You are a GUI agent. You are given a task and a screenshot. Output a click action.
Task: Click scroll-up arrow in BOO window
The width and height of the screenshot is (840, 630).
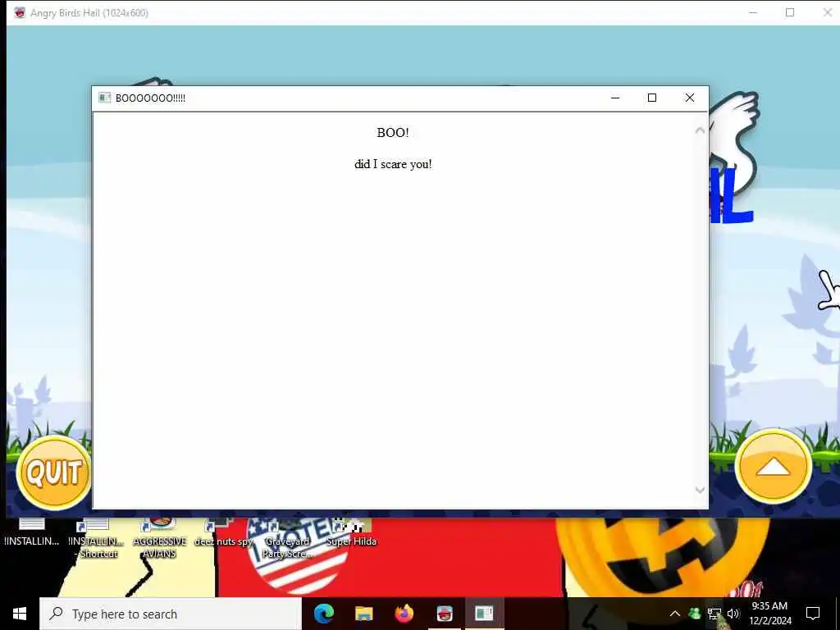pyautogui.click(x=700, y=130)
